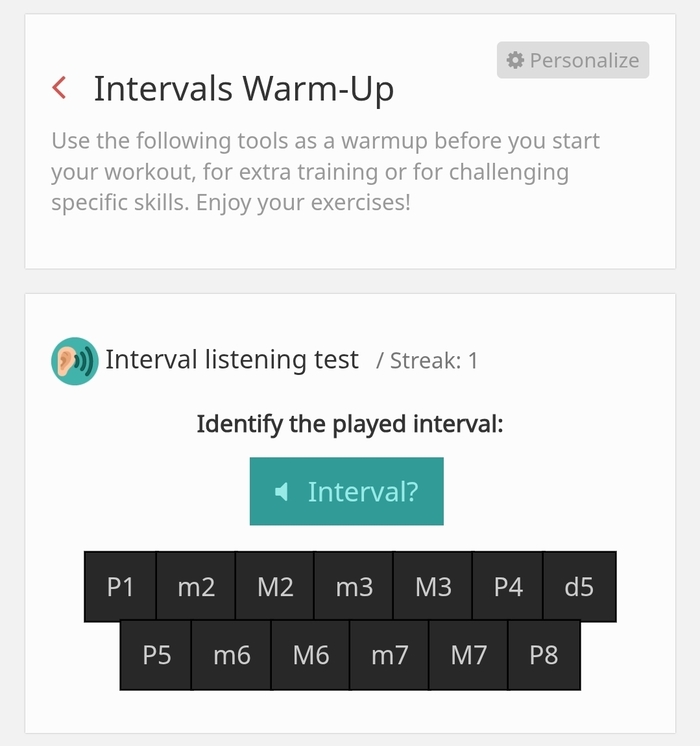
Task: Click the ear listening test icon
Action: coord(75,361)
